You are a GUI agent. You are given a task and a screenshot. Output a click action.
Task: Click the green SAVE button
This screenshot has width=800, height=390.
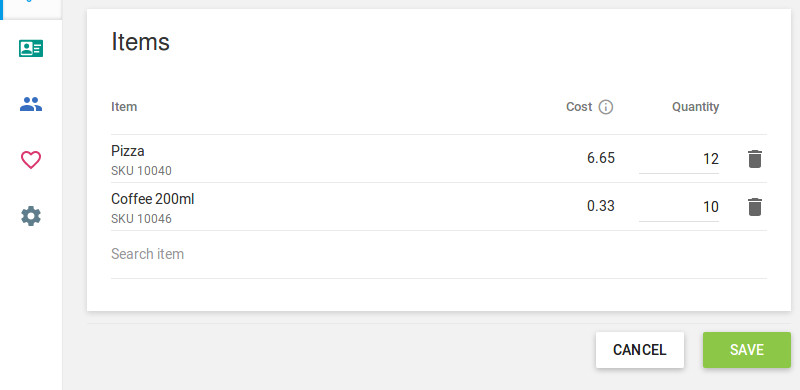click(x=747, y=350)
